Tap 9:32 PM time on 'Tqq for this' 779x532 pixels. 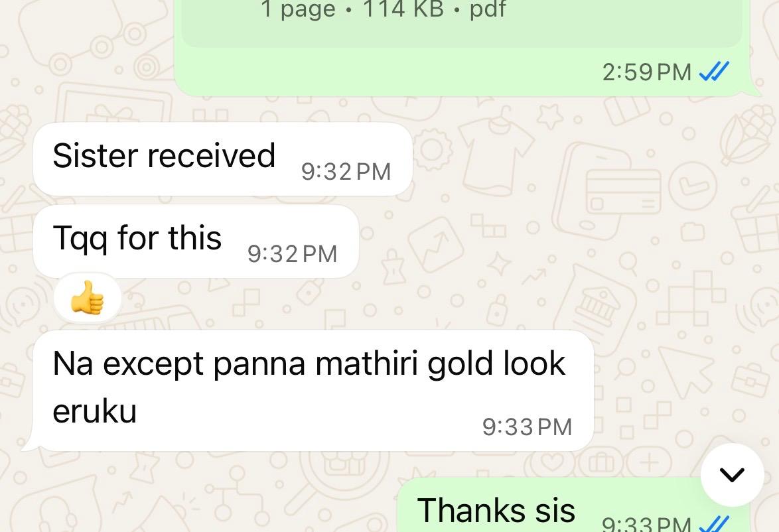click(292, 254)
